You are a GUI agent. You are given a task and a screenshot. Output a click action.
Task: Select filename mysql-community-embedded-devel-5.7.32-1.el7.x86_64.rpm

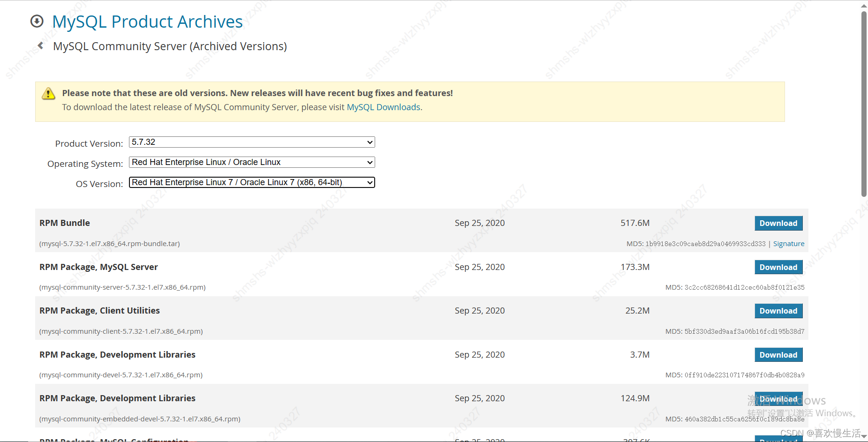point(140,419)
